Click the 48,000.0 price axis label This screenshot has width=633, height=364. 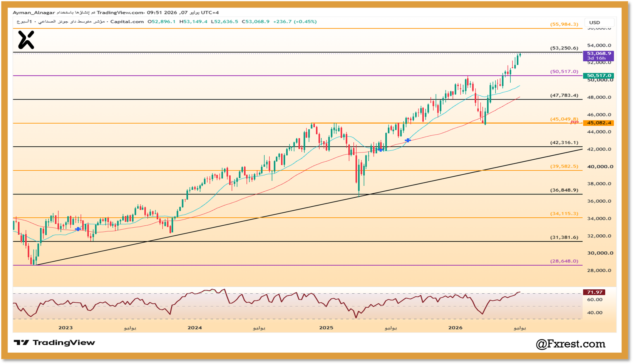coord(599,97)
